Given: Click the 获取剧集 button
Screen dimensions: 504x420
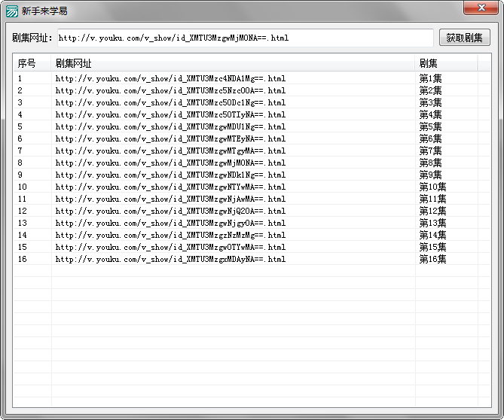Looking at the screenshot, I should [465, 38].
